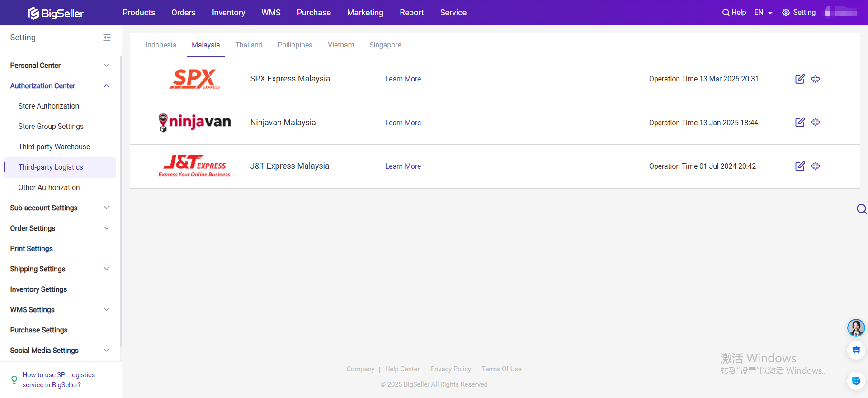This screenshot has height=398, width=868.
Task: Click the unlink icon for Ninjavan Malaysia
Action: point(815,123)
